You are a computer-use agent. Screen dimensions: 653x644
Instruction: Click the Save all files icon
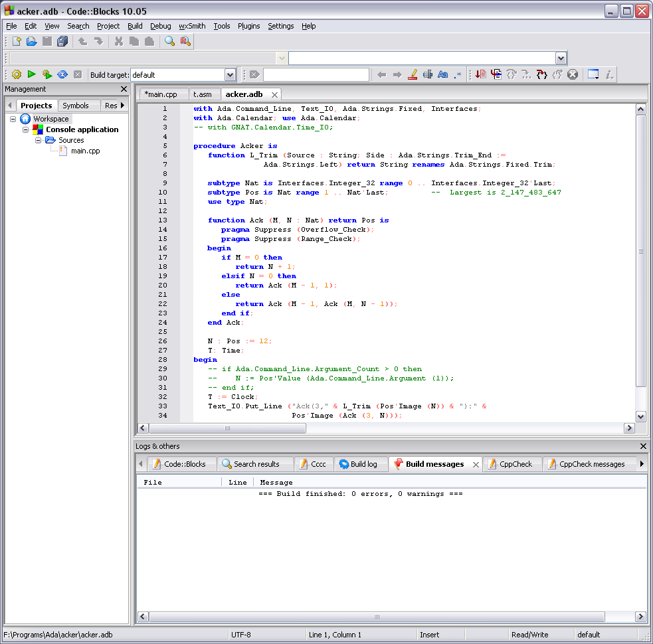pos(62,42)
